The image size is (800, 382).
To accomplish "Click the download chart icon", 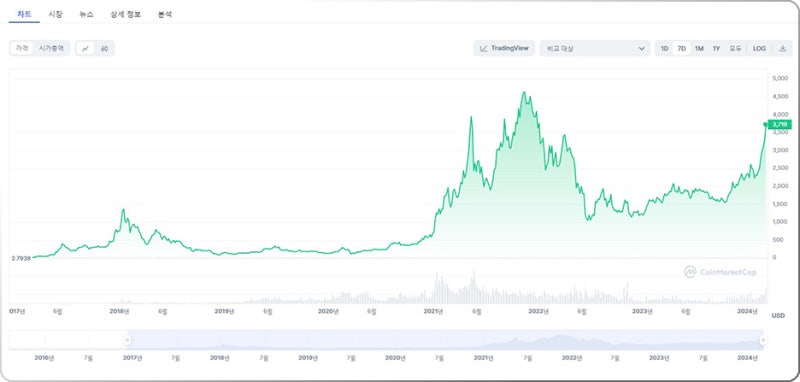I will 783,48.
